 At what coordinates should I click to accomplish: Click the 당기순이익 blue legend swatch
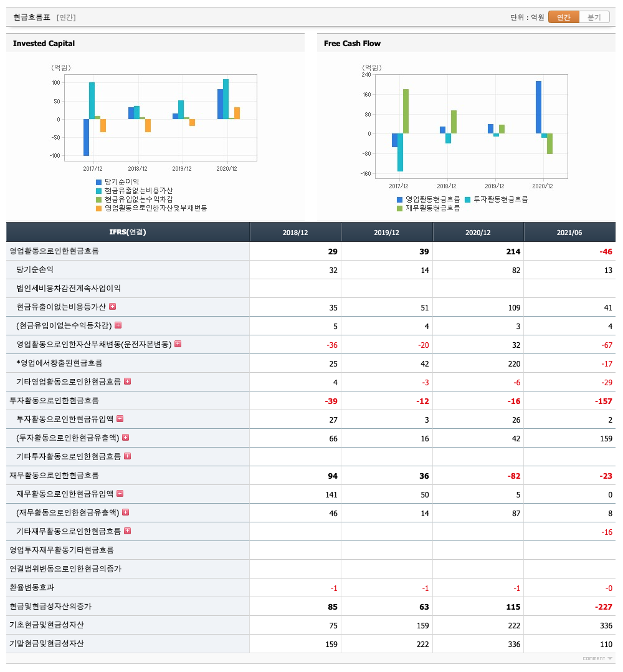[x=98, y=182]
